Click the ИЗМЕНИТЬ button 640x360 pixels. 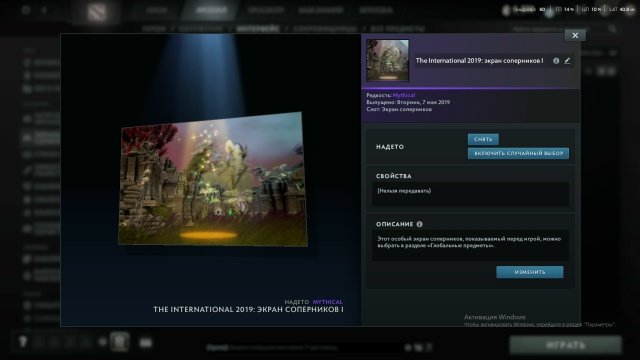(x=530, y=272)
